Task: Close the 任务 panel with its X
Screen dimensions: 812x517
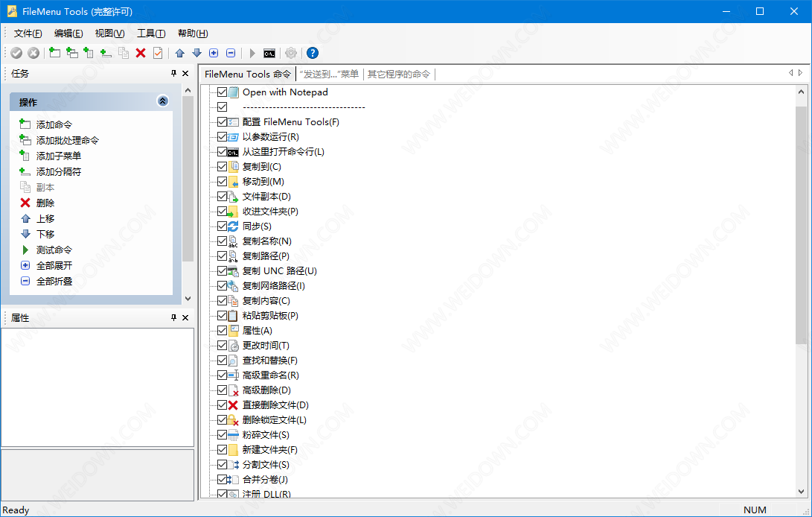Action: point(185,74)
